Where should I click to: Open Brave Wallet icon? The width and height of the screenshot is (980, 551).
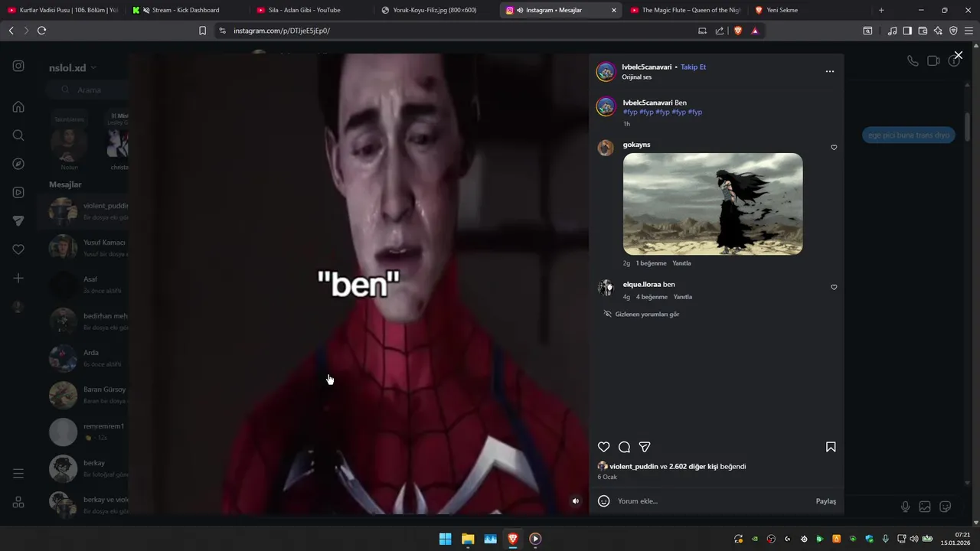tap(923, 31)
